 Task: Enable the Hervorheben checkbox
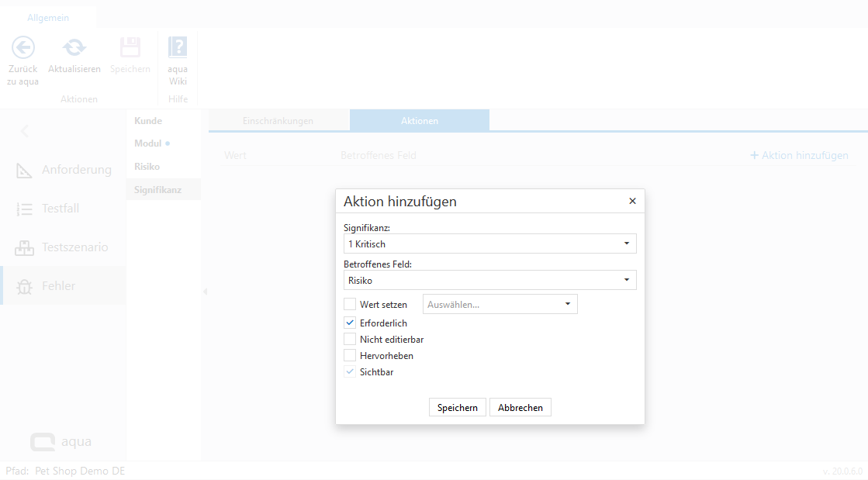[x=350, y=355]
